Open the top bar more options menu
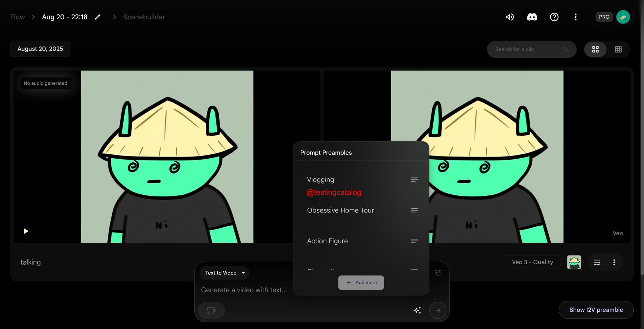Viewport: 644px width, 329px height. point(575,17)
